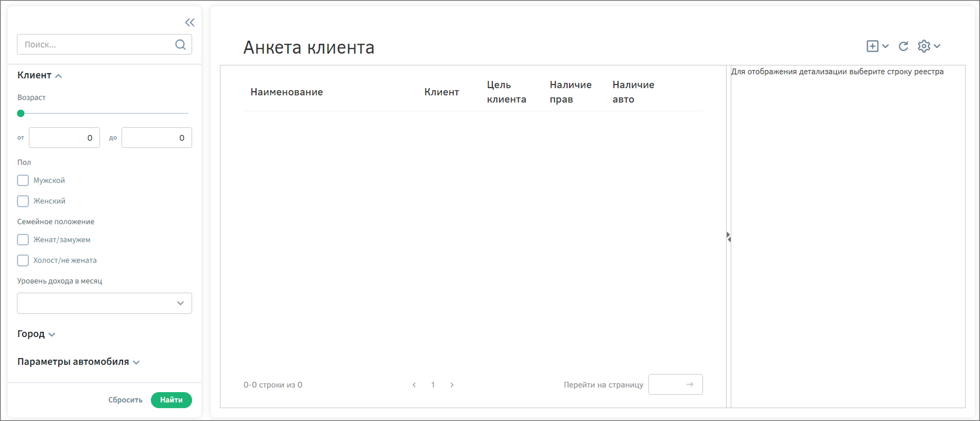Expand the Город filter section
This screenshot has width=980, height=421.
[36, 334]
